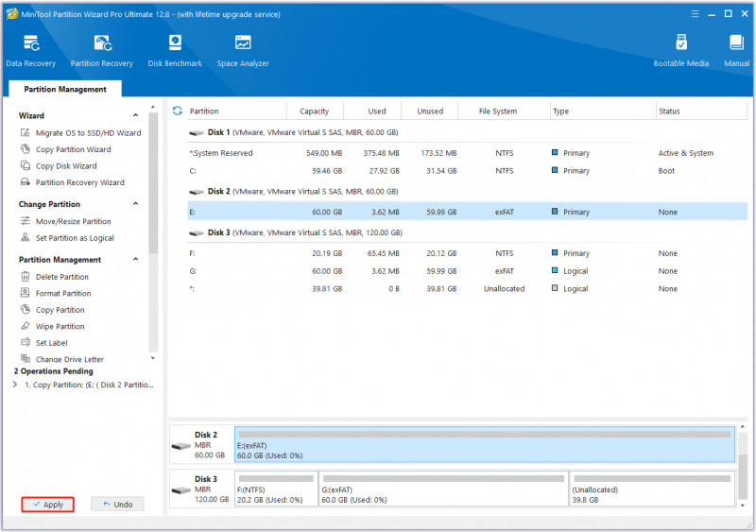Image resolution: width=756 pixels, height=532 pixels.
Task: Open the hamburger menu in title bar
Action: pos(695,14)
